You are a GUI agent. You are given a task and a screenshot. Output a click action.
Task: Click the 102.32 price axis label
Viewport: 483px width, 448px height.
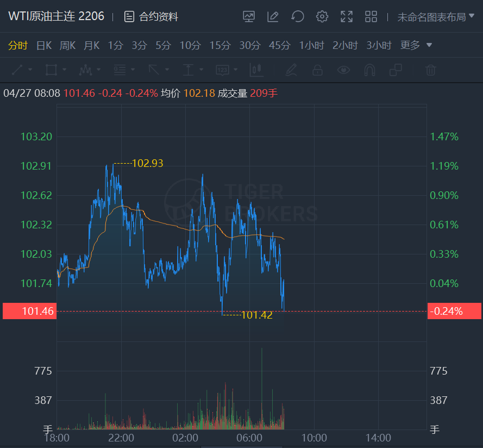pos(36,225)
